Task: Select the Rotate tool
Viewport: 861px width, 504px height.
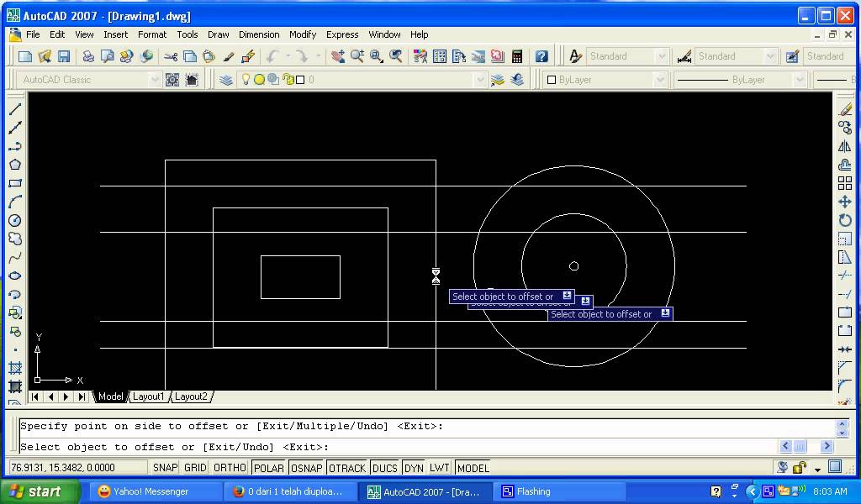Action: [x=845, y=220]
